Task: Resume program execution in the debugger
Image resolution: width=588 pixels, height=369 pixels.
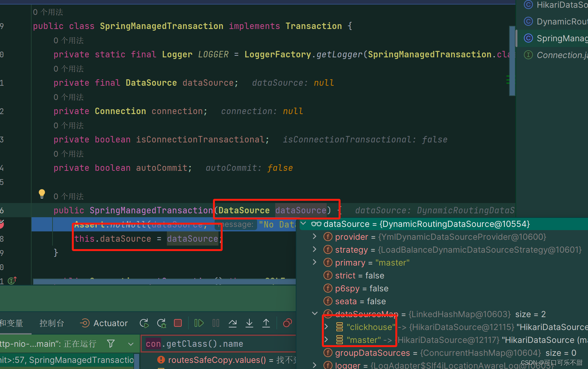Action: click(199, 323)
